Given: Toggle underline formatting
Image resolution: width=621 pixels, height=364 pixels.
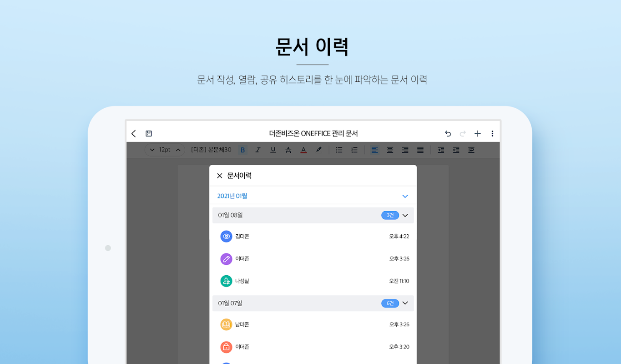Looking at the screenshot, I should tap(273, 150).
